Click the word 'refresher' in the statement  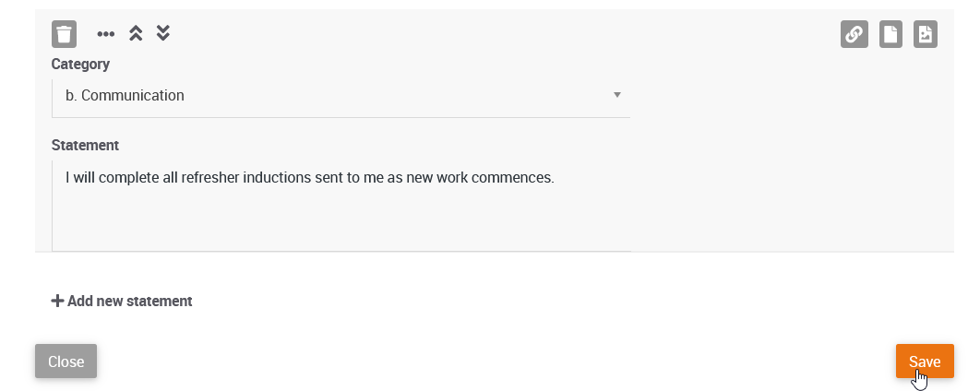tap(210, 178)
